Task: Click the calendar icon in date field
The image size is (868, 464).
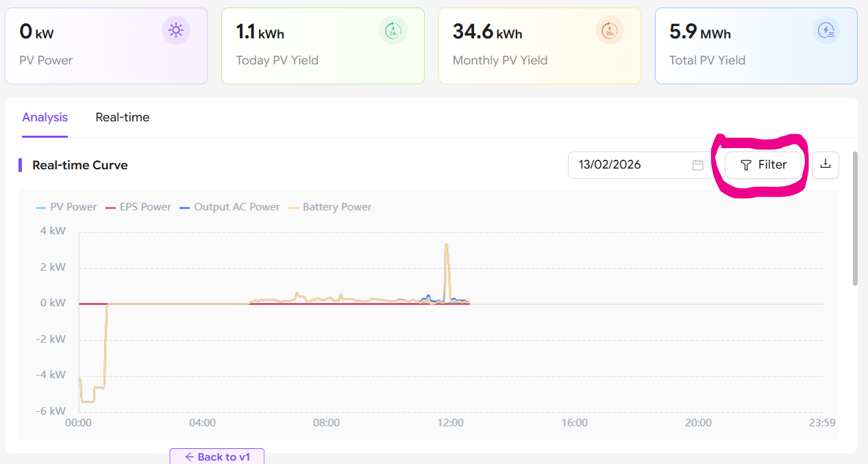Action: pos(697,165)
